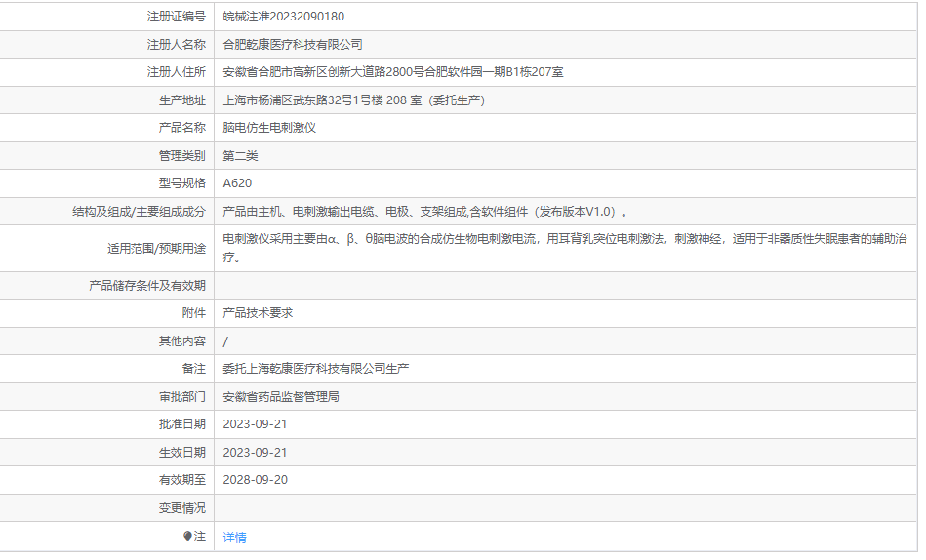Screen dimensions: 926x560
Task: Click the 第二类 management category value
Action: (240, 155)
